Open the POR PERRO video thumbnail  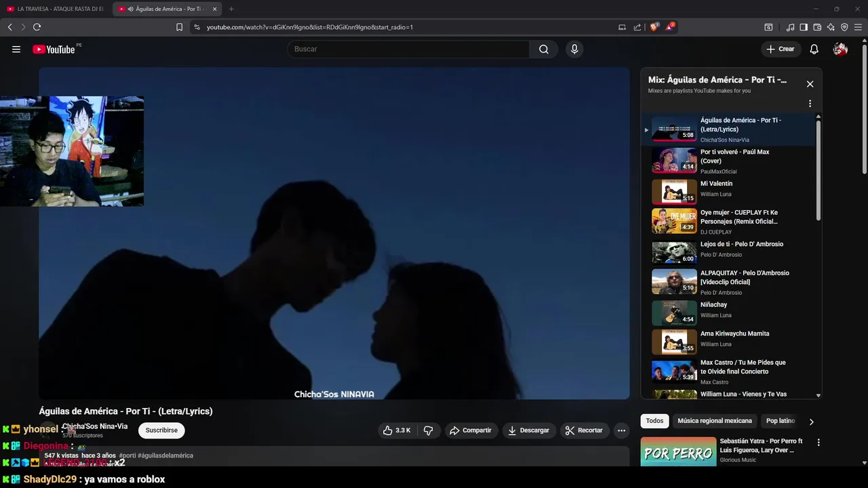click(678, 451)
